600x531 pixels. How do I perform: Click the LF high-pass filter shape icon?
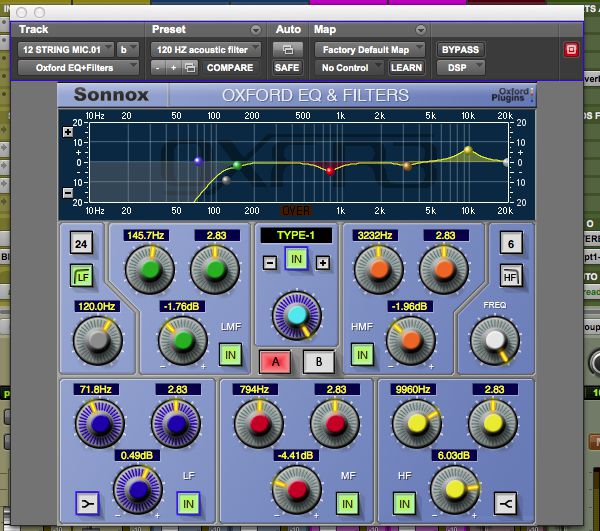pyautogui.click(x=82, y=276)
